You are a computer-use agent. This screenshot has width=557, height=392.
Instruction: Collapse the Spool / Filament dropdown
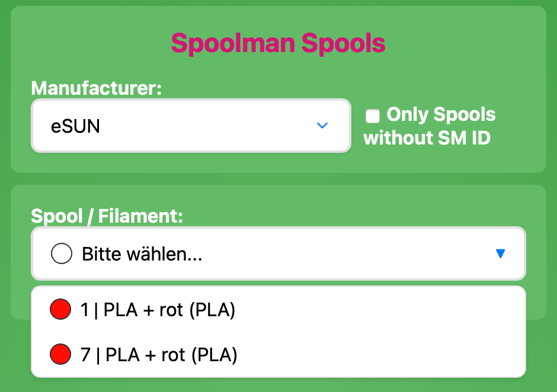pyautogui.click(x=278, y=254)
